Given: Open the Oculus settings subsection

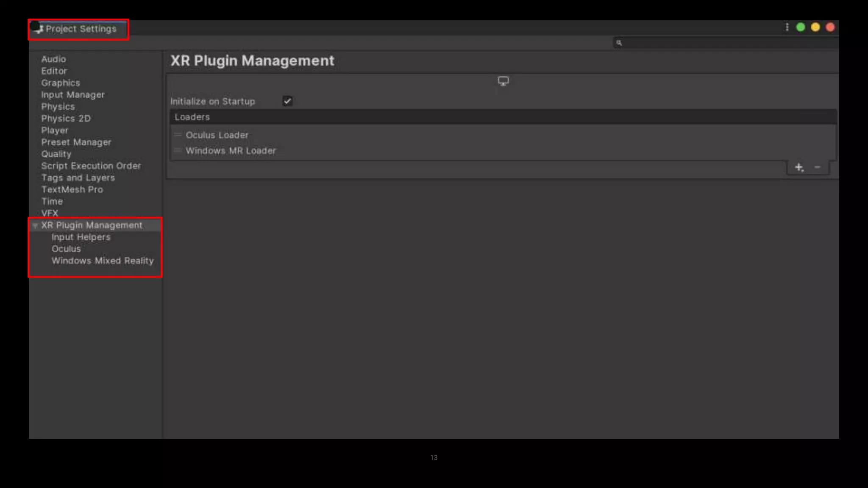Looking at the screenshot, I should pyautogui.click(x=66, y=249).
